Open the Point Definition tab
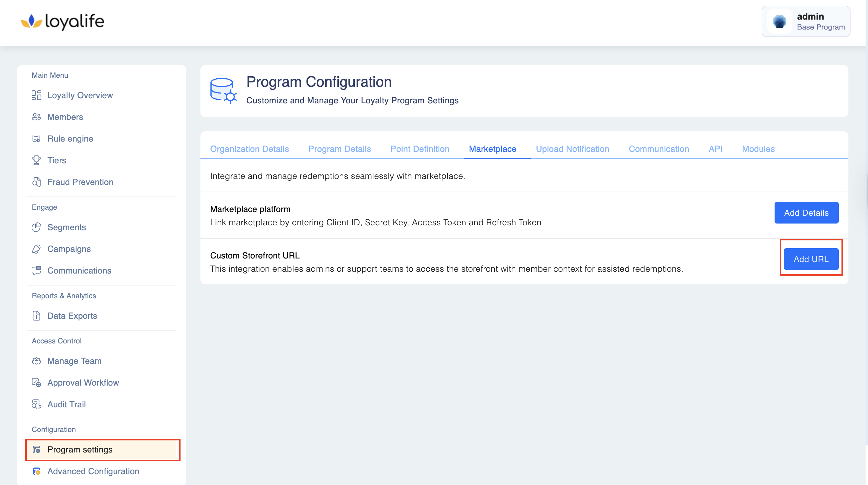868x485 pixels. coord(420,149)
